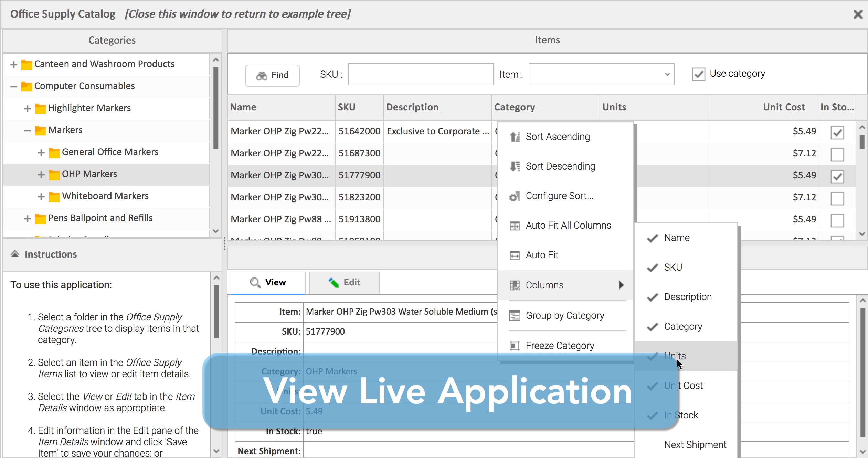Select Group by Category menu item

coord(565,316)
